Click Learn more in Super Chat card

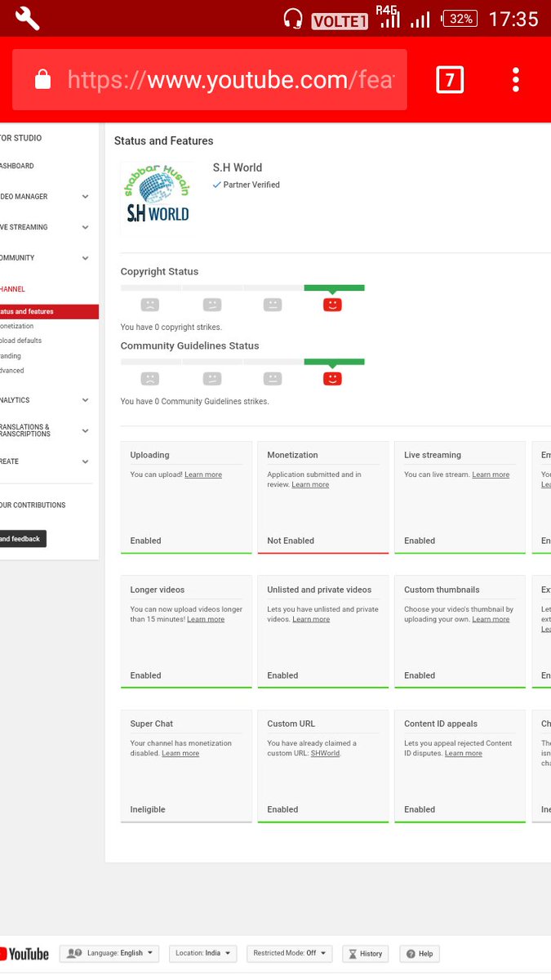(180, 754)
